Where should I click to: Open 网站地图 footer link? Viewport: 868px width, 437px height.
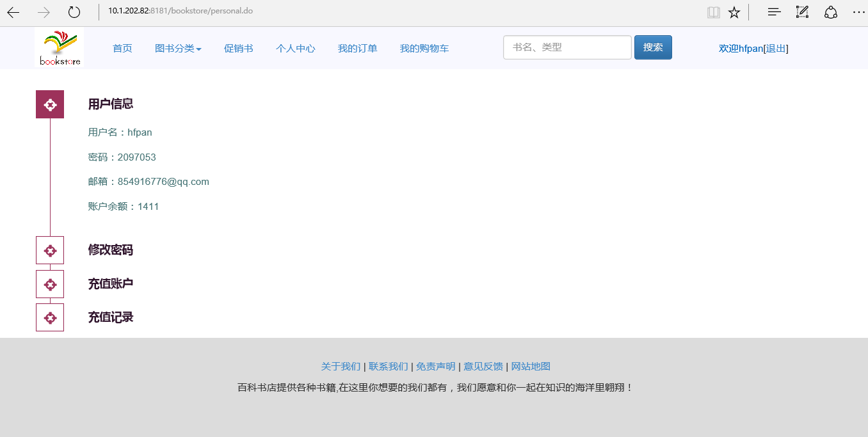point(531,367)
